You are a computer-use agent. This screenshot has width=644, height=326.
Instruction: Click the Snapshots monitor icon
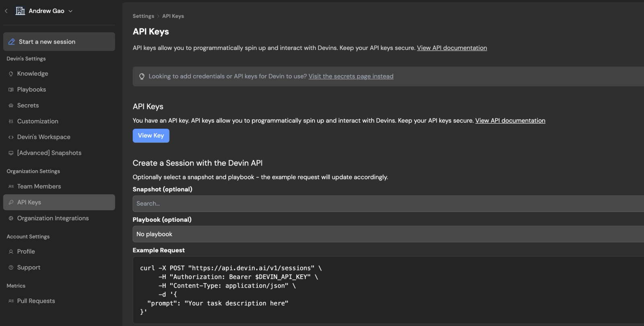click(11, 153)
